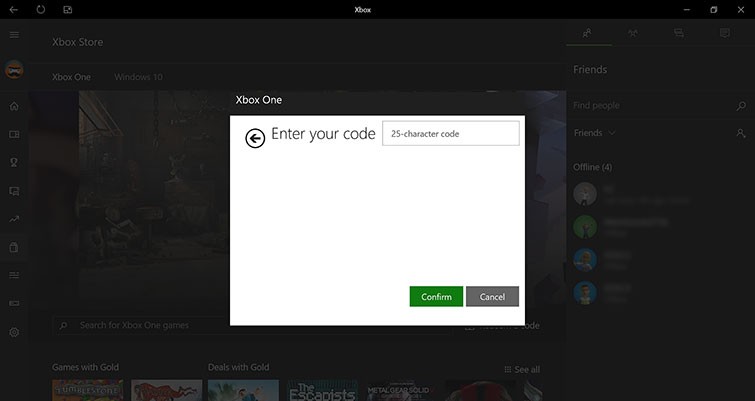Go to Home in the sidebar
The width and height of the screenshot is (755, 401).
(14, 106)
